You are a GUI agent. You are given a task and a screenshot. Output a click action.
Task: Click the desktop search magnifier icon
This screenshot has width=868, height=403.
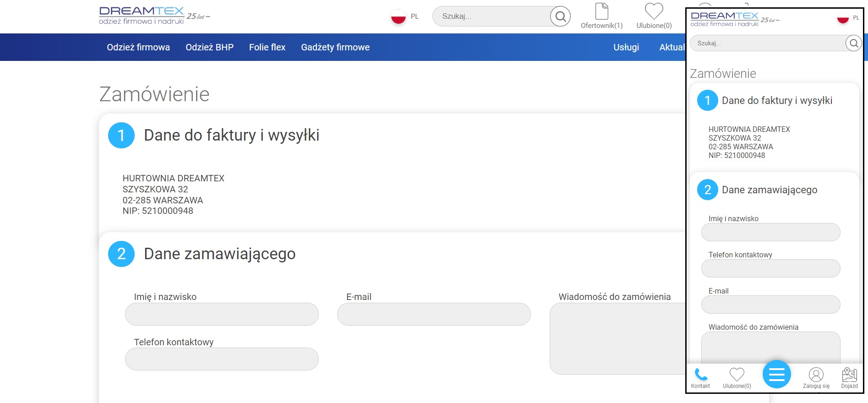click(x=560, y=16)
